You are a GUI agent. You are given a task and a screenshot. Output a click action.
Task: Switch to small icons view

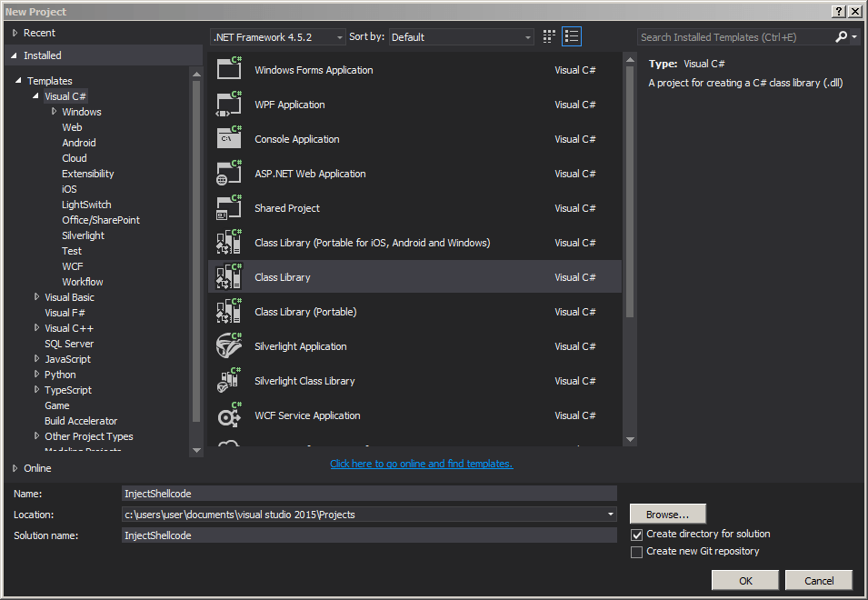coord(548,35)
